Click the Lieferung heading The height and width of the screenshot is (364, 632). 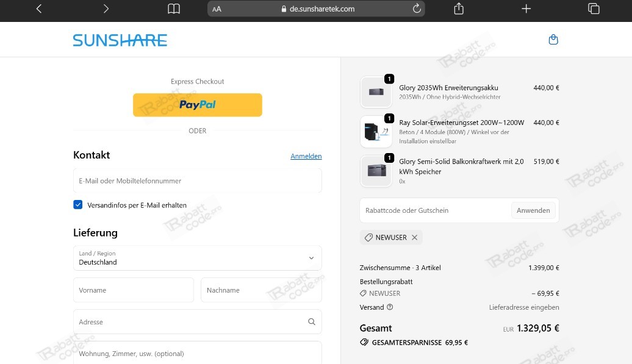pyautogui.click(x=95, y=233)
